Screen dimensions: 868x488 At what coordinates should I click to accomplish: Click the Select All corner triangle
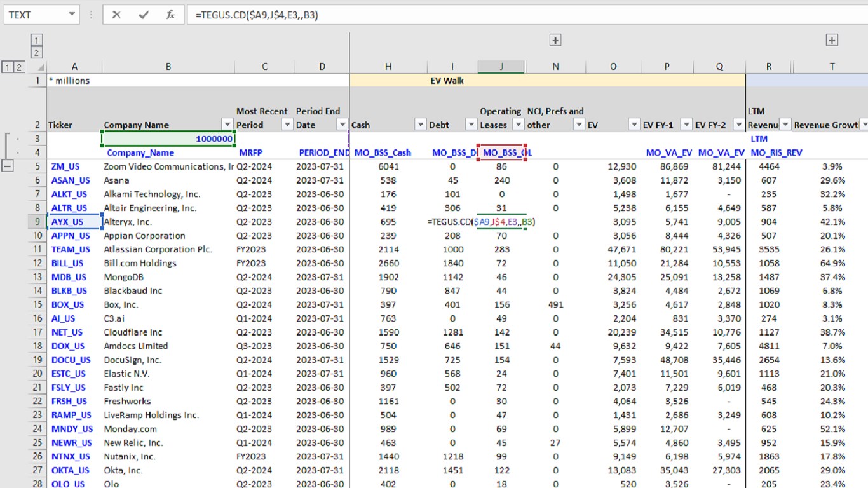click(x=40, y=67)
